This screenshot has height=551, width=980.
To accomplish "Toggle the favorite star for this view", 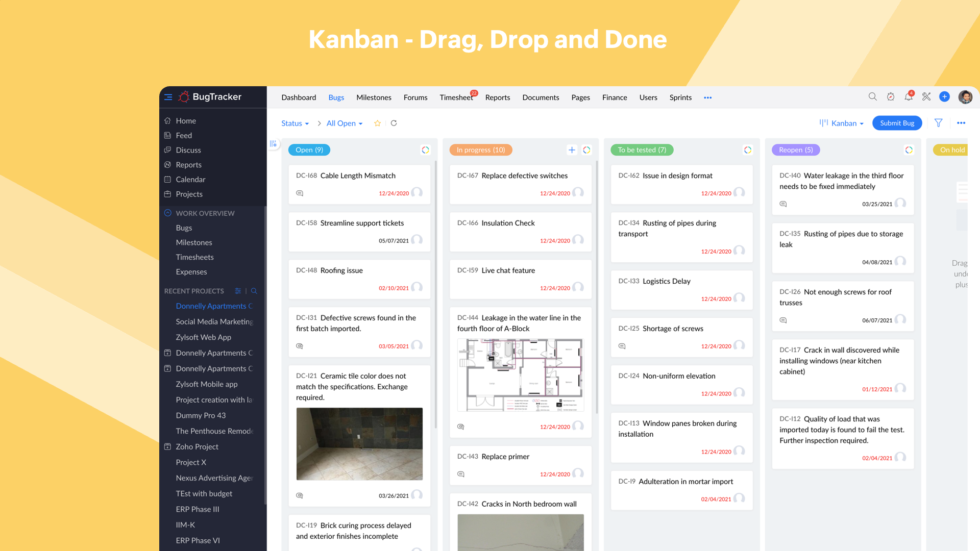I will pyautogui.click(x=377, y=123).
